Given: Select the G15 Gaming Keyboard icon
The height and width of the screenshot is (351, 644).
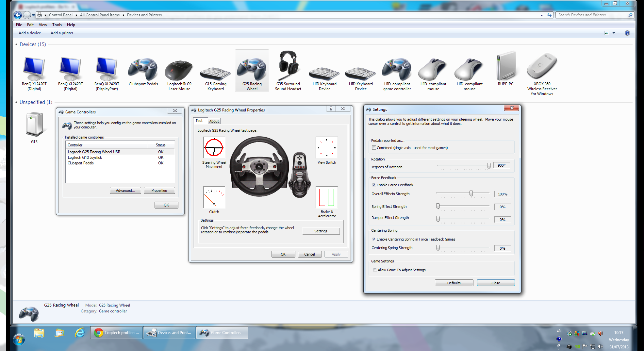Looking at the screenshot, I should (x=215, y=73).
